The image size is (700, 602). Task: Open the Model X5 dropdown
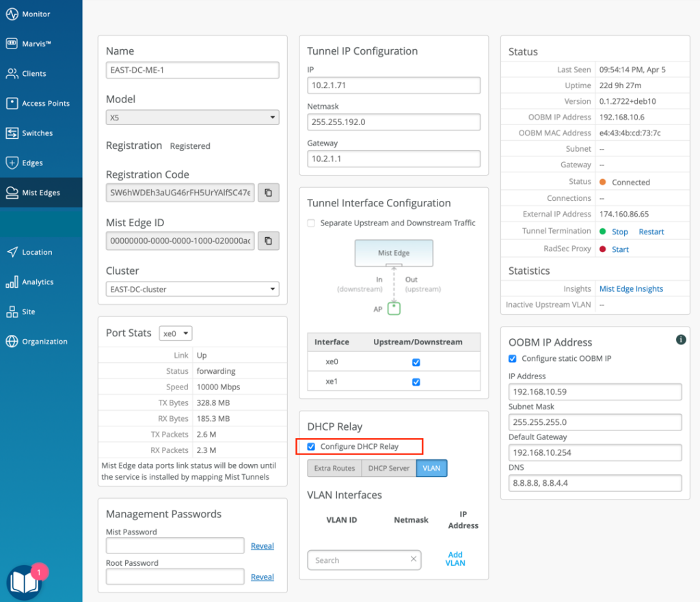(192, 118)
